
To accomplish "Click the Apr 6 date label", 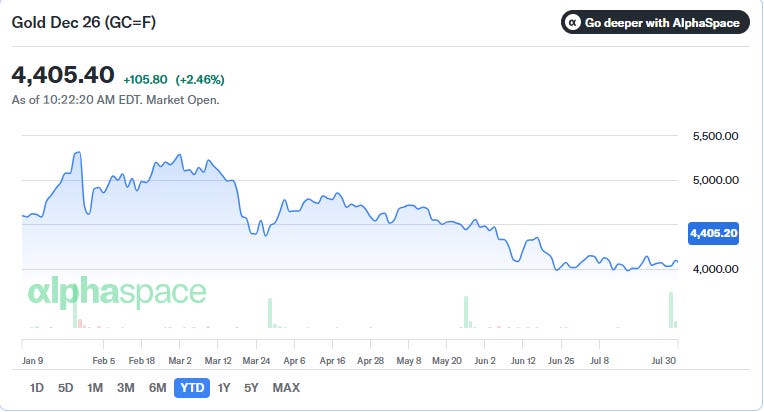I will point(294,361).
